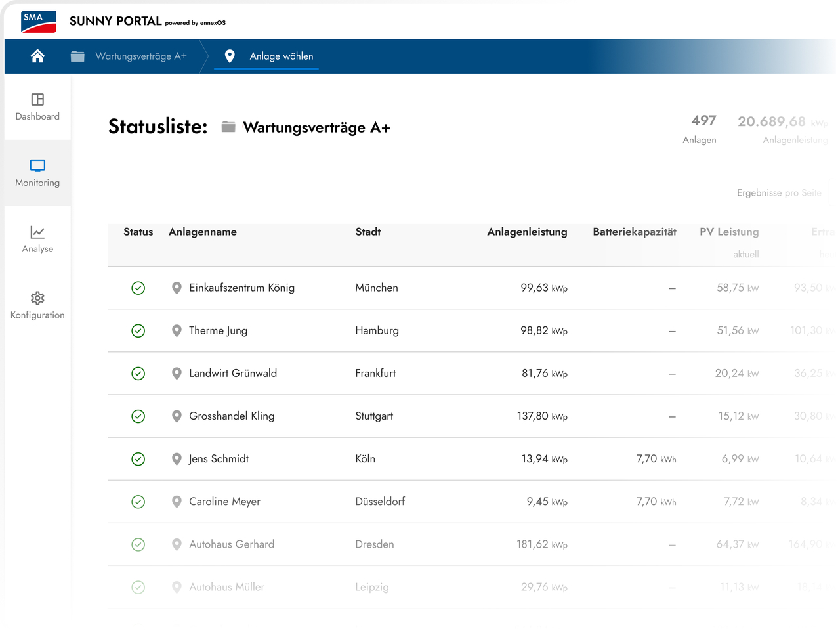
Task: Click folder icon beside Statusliste title
Action: pos(228,127)
